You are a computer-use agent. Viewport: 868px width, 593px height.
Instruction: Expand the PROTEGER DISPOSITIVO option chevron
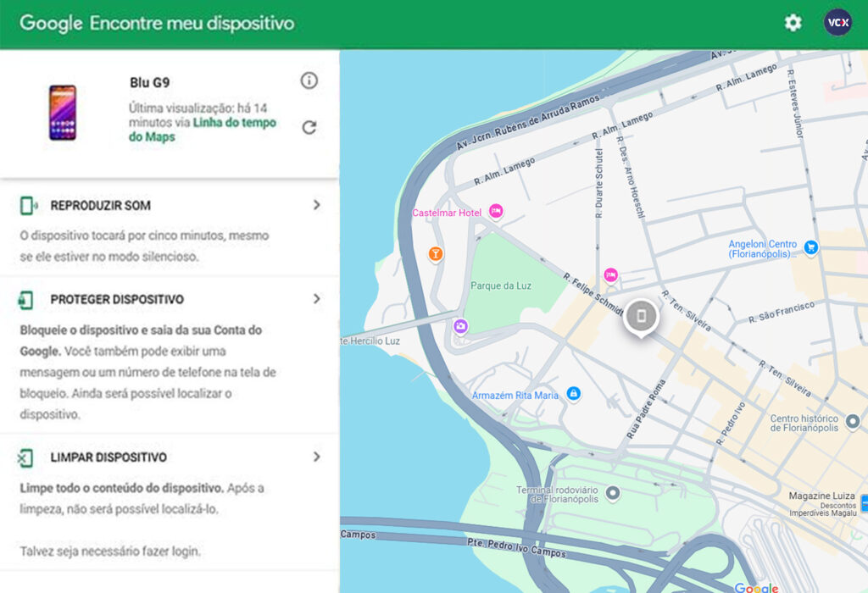tap(314, 299)
